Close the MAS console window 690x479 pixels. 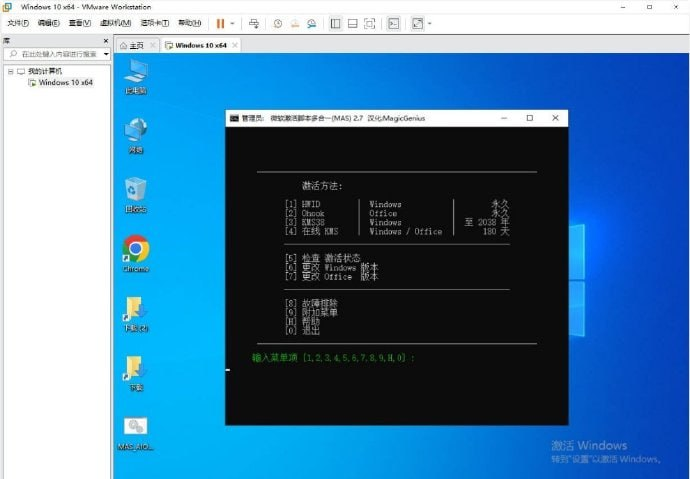pos(555,118)
